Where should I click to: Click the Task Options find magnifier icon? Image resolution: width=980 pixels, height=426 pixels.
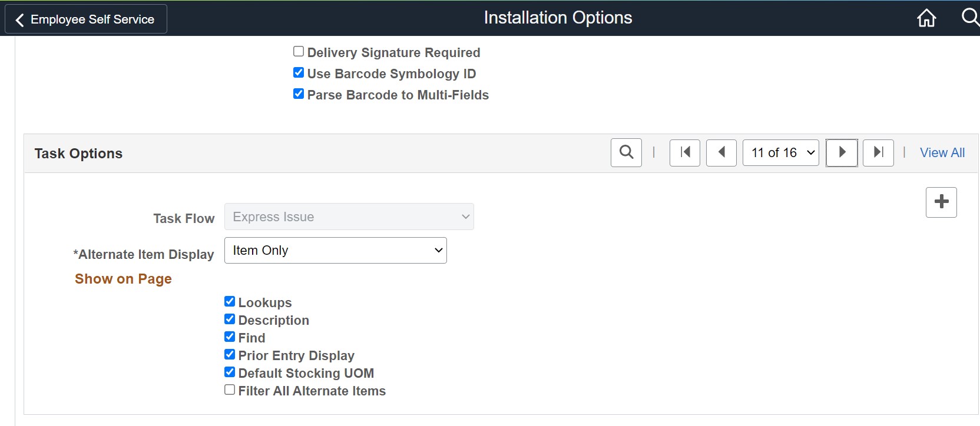click(626, 153)
